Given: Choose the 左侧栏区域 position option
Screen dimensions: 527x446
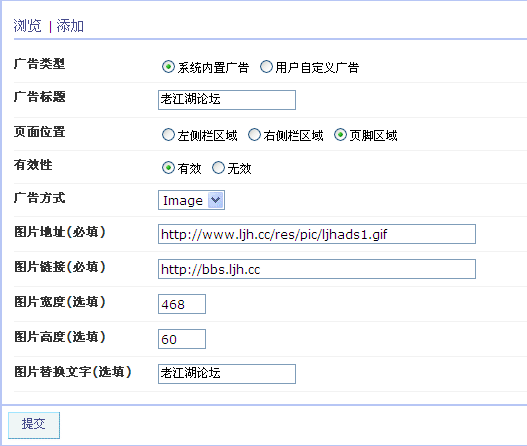Looking at the screenshot, I should click(x=168, y=135).
